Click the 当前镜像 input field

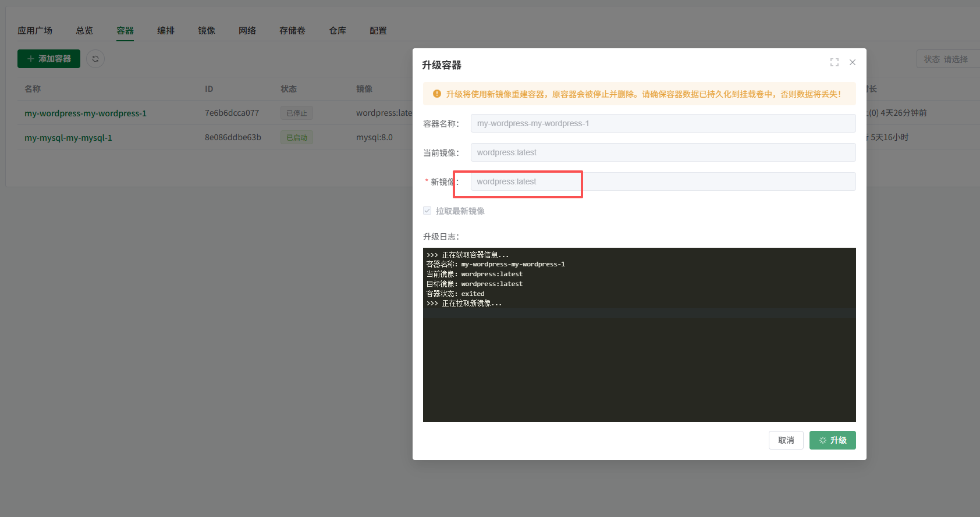click(x=663, y=152)
